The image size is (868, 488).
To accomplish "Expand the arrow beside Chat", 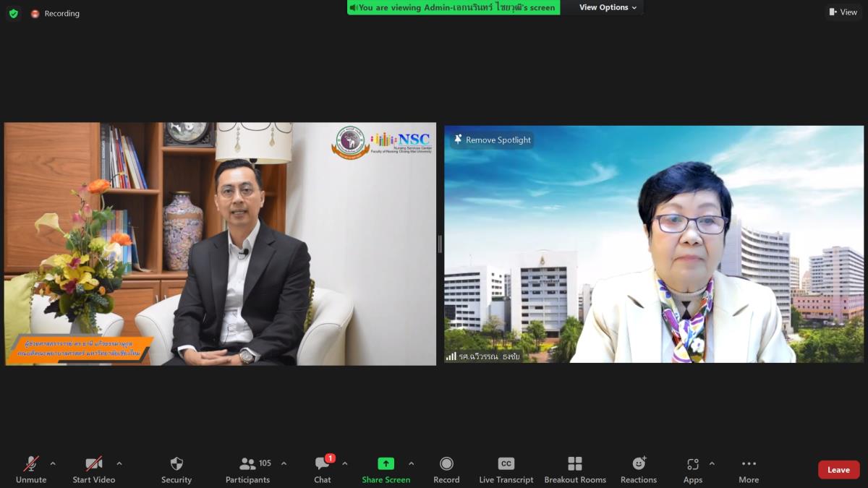I will click(345, 463).
